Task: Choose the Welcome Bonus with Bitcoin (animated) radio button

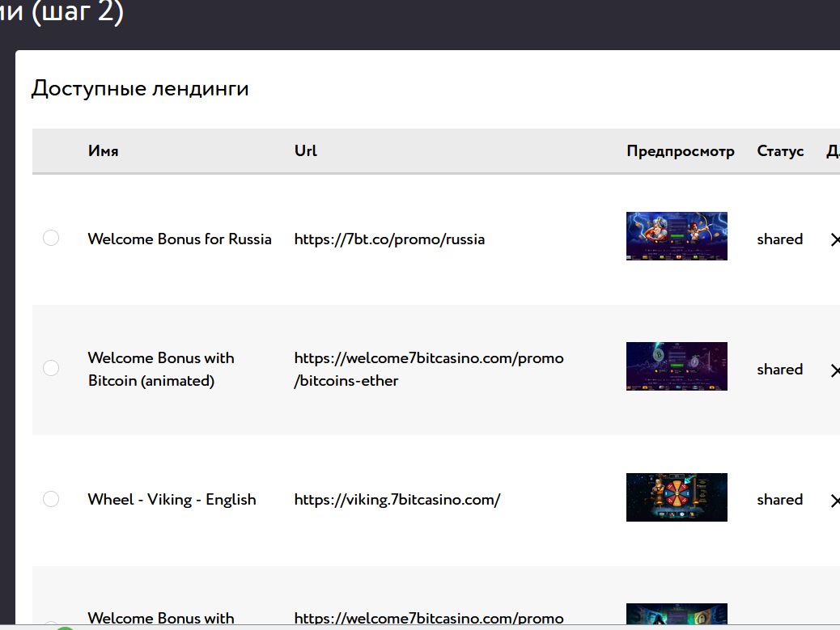Action: pos(51,368)
